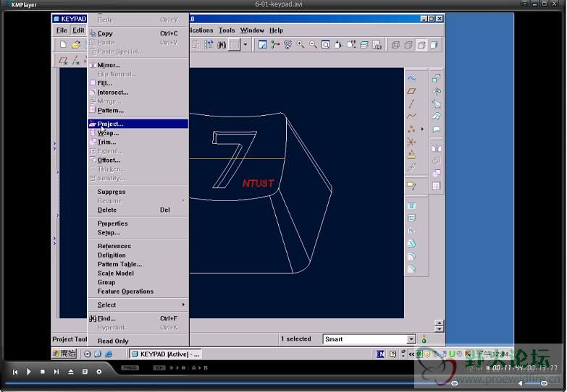567x392 pixels.
Task: Choose Offset... from the Edit menu
Action: tap(138, 160)
